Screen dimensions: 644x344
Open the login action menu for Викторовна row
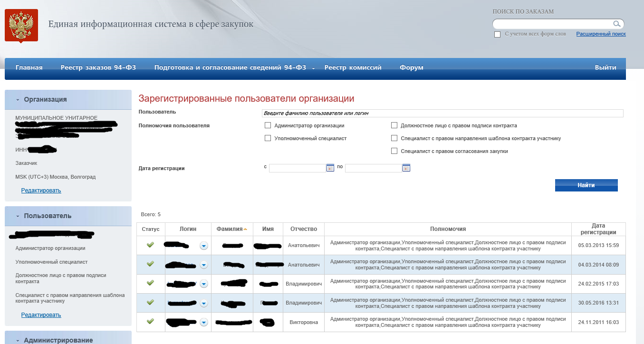point(204,322)
